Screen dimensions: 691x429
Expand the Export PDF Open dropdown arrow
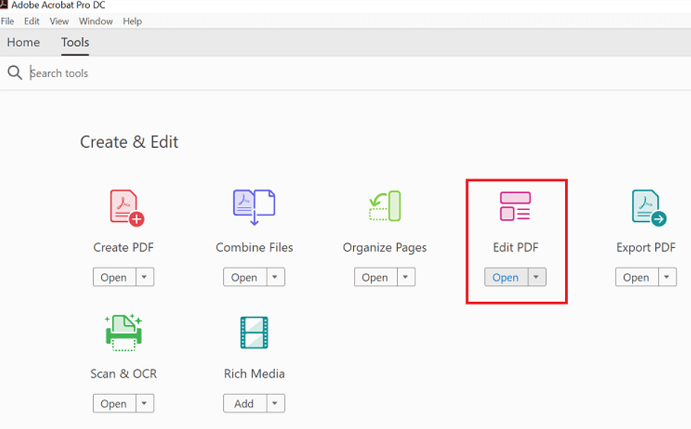[x=667, y=277]
